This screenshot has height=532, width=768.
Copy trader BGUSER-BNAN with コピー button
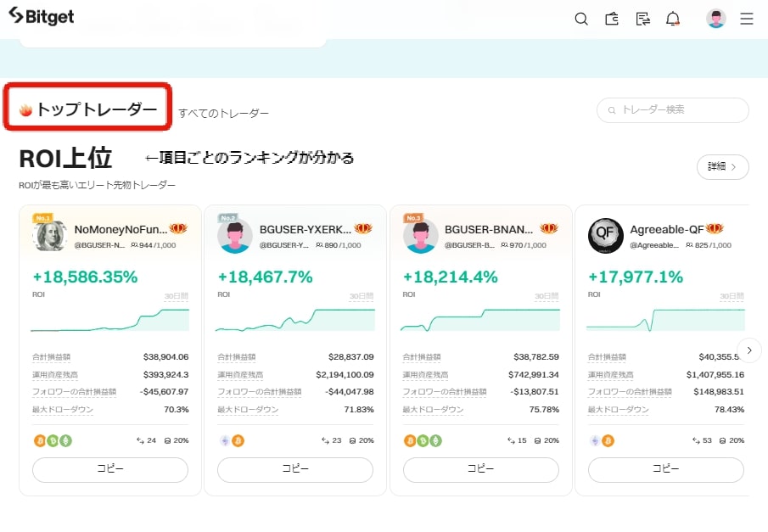(x=480, y=469)
